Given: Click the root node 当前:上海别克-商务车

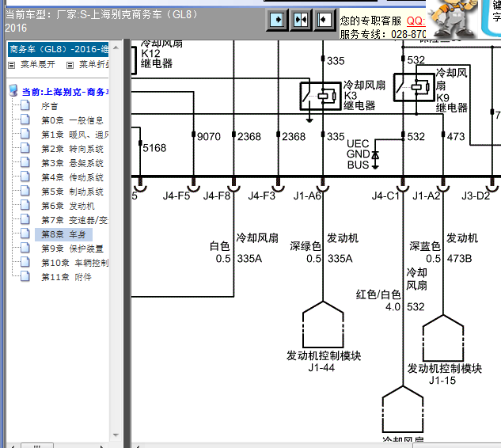Looking at the screenshot, I should [x=65, y=92].
